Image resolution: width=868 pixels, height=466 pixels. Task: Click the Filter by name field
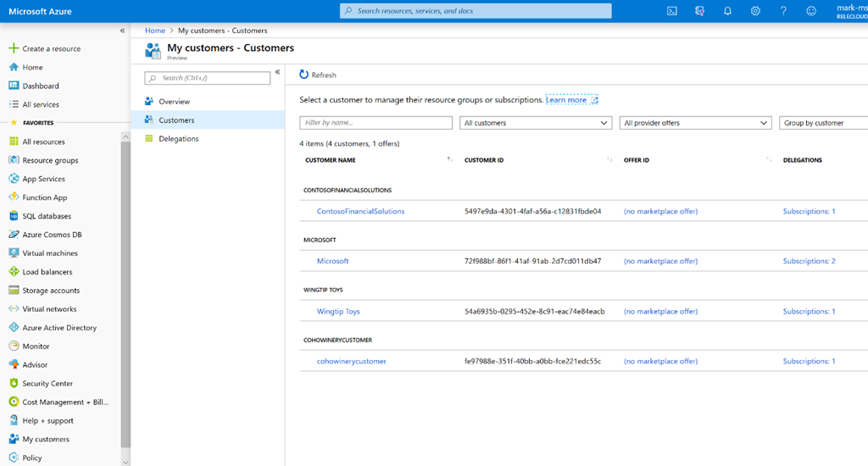(376, 123)
